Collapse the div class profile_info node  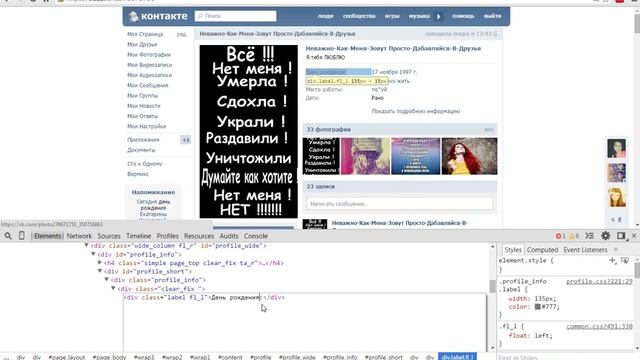107,280
